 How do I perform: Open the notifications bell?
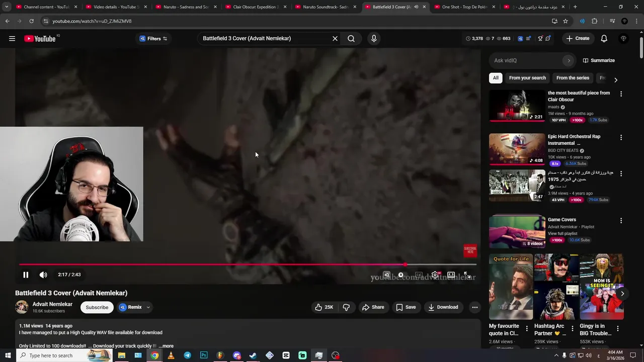pos(604,39)
